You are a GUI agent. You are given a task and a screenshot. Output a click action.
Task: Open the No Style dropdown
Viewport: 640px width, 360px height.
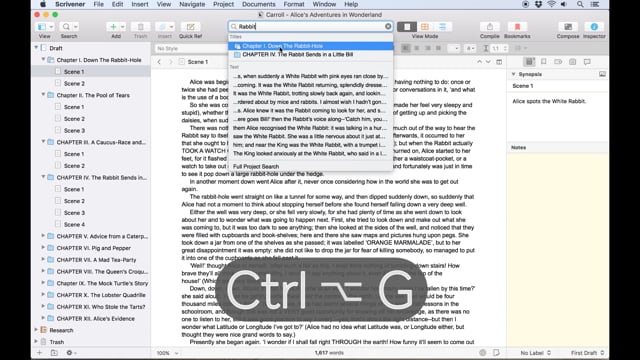tap(191, 48)
